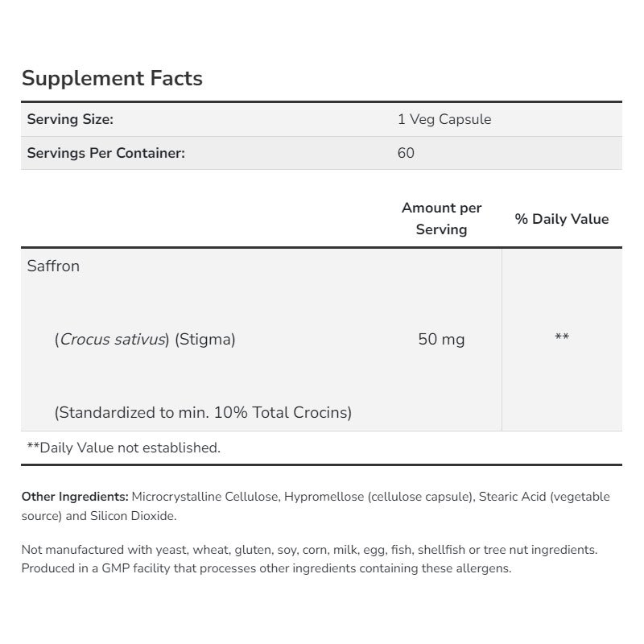Image resolution: width=644 pixels, height=644 pixels.
Task: Click the 1 Veg Capsule value
Action: (444, 119)
